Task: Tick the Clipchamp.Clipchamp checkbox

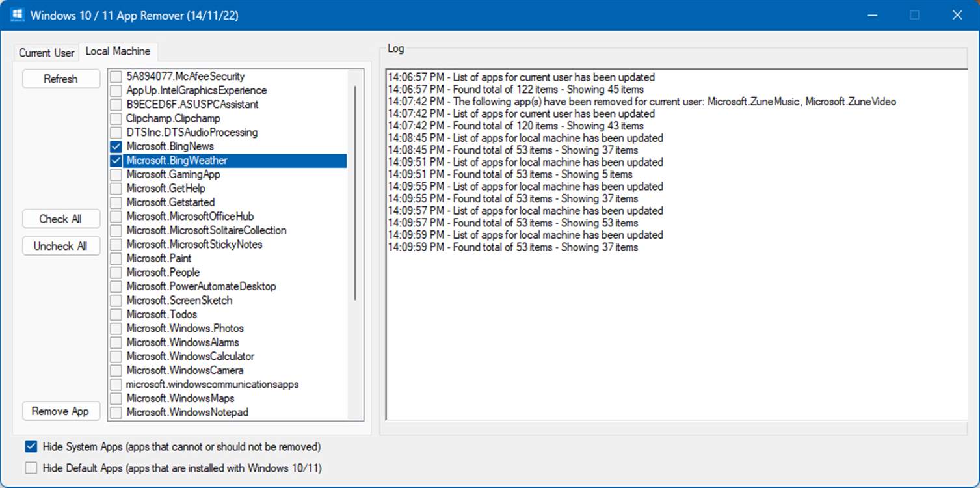Action: 116,118
